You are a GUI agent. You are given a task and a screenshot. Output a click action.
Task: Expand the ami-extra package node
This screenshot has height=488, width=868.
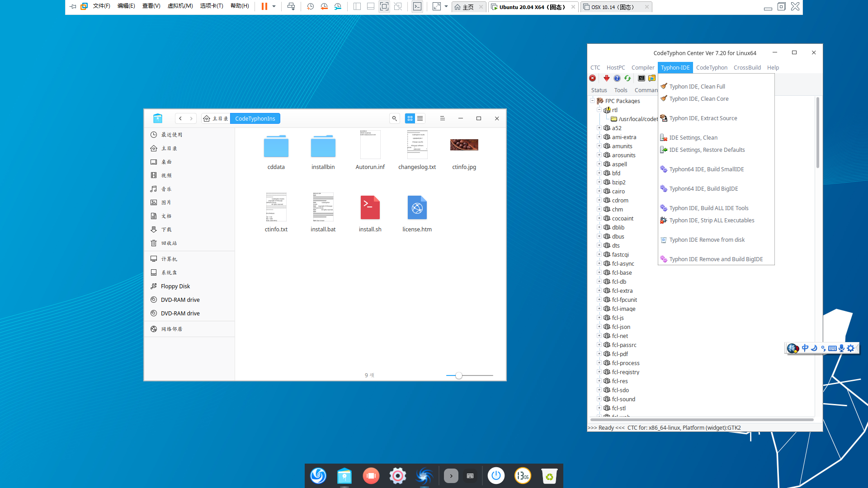[x=599, y=137]
